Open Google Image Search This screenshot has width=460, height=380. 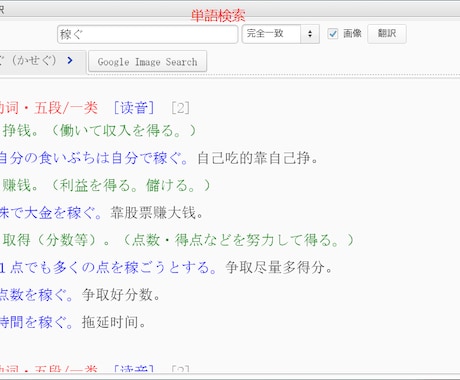(x=147, y=62)
